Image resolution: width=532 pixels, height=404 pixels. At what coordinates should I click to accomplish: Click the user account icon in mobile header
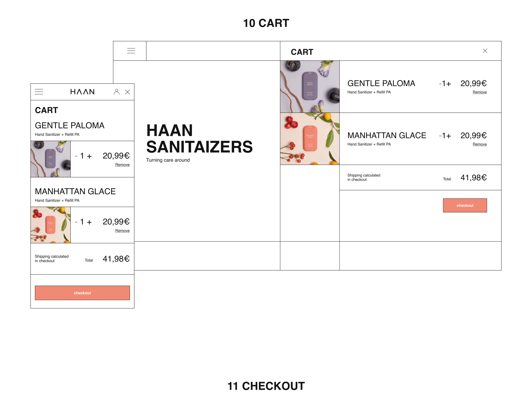tap(117, 92)
